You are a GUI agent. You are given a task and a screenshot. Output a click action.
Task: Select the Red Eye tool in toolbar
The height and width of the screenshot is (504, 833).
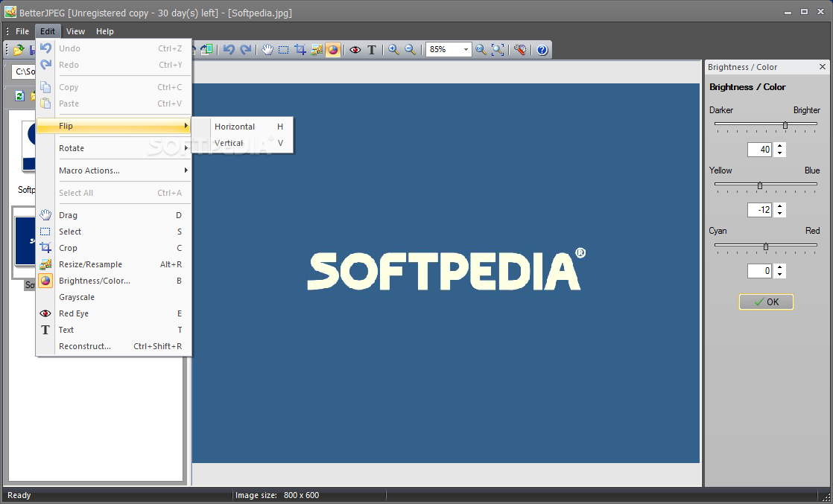355,50
